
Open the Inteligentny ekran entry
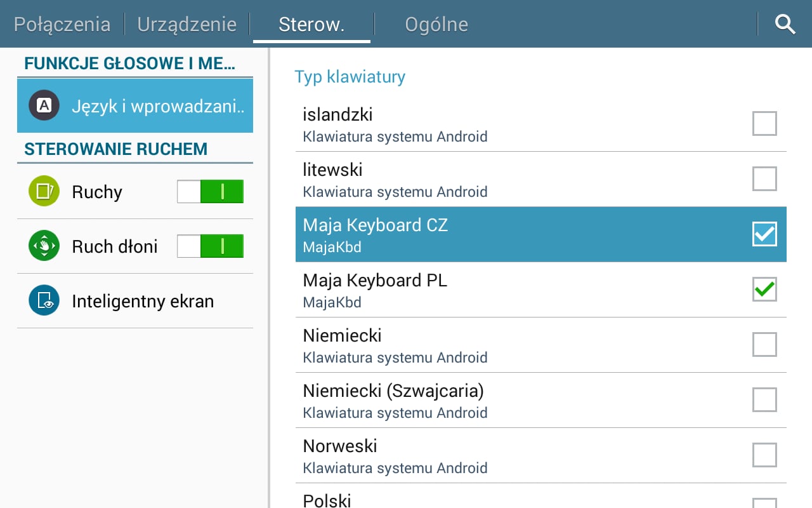coord(135,300)
